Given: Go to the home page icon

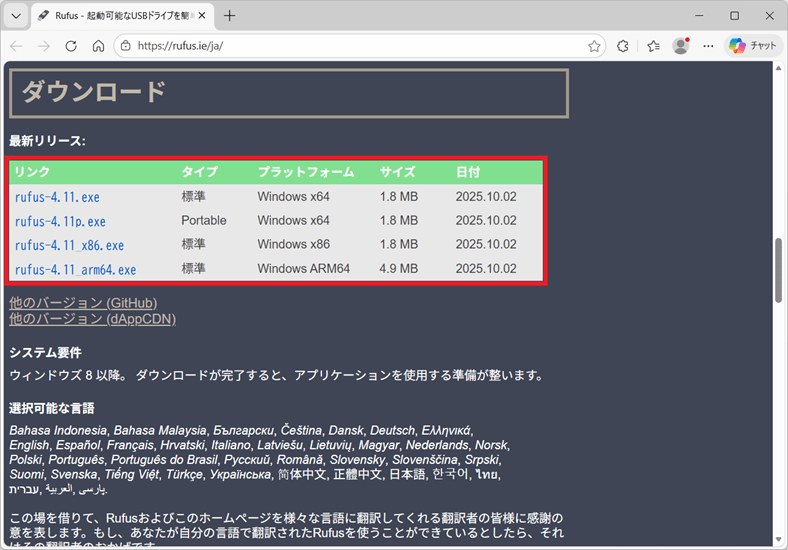Looking at the screenshot, I should click(98, 46).
